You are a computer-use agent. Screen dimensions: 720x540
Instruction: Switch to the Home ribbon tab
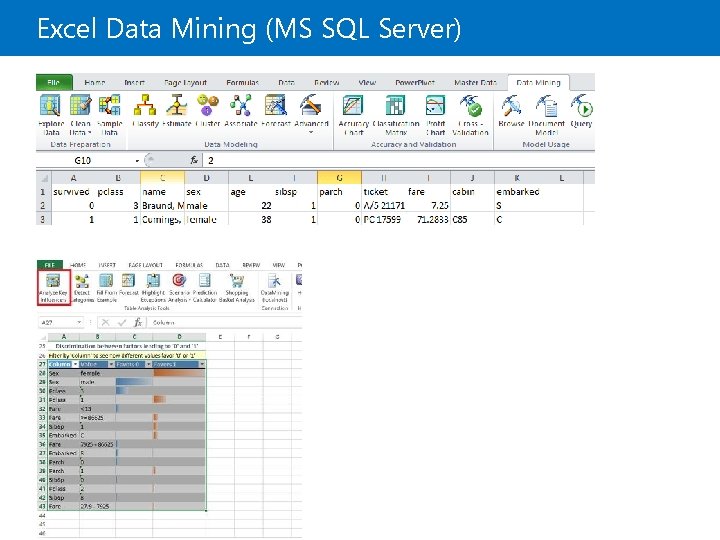95,83
